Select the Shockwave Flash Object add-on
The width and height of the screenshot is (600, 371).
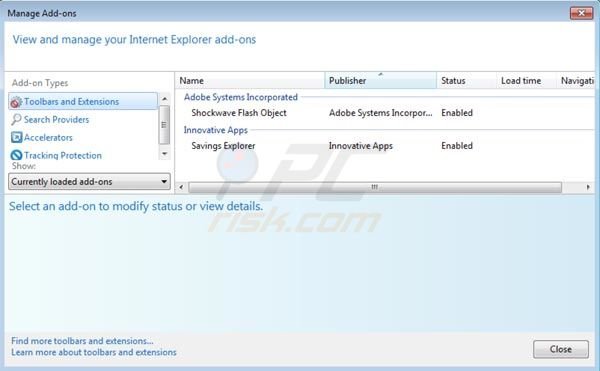pyautogui.click(x=239, y=113)
